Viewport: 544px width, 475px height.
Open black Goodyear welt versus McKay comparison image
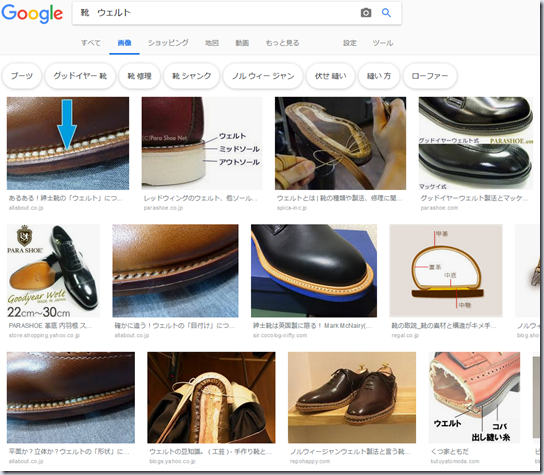point(476,143)
